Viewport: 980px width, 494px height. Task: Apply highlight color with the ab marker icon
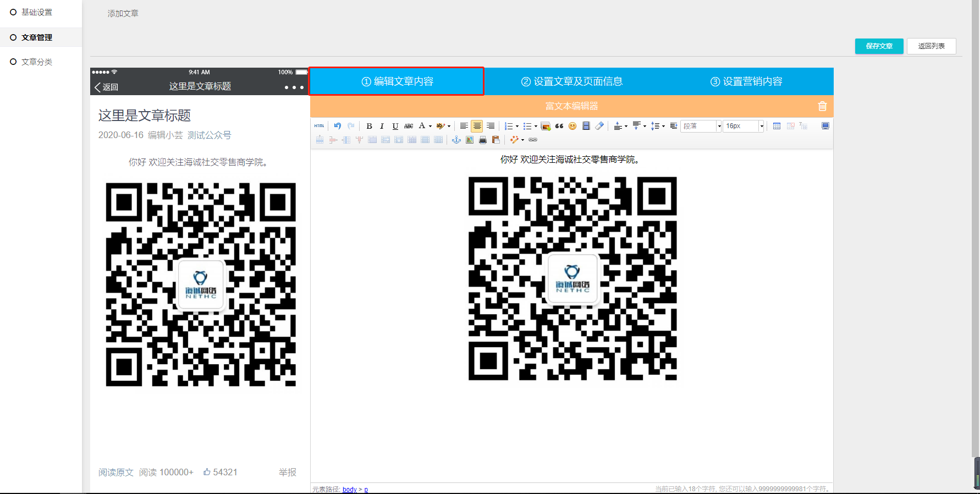(x=441, y=126)
